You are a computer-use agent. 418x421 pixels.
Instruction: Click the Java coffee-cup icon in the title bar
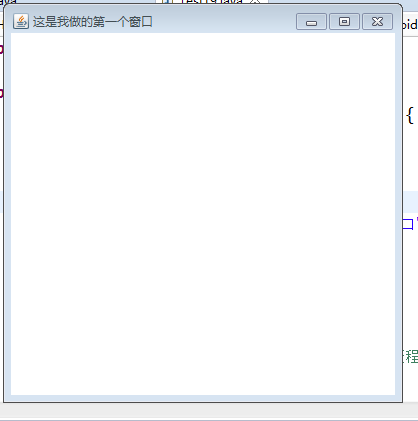point(21,22)
